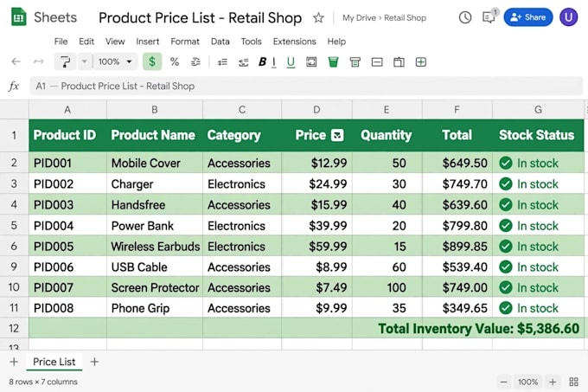Click the Sheets app logo icon

[18, 17]
